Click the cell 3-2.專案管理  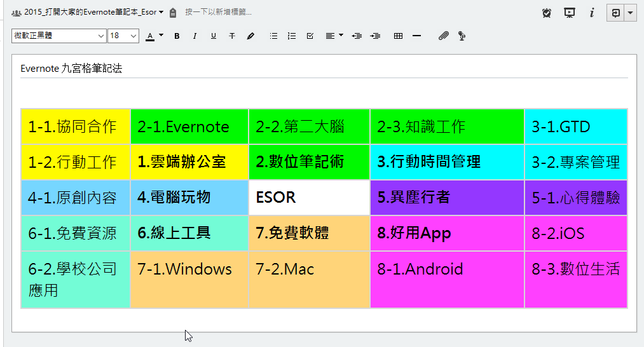click(576, 162)
